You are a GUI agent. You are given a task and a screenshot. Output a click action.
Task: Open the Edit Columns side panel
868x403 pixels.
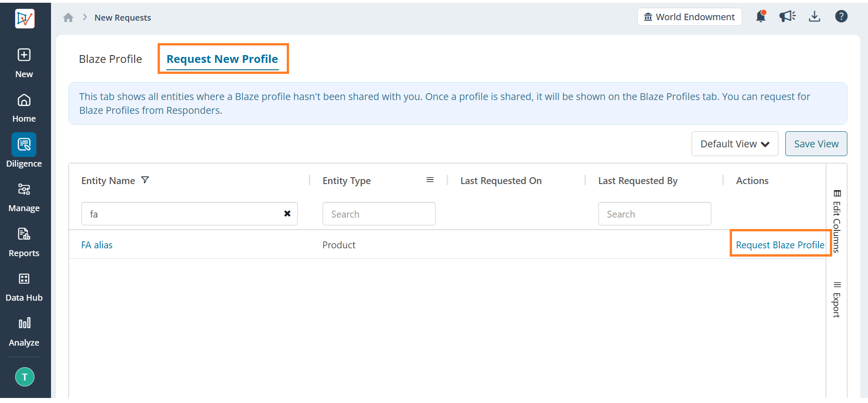[x=837, y=221]
